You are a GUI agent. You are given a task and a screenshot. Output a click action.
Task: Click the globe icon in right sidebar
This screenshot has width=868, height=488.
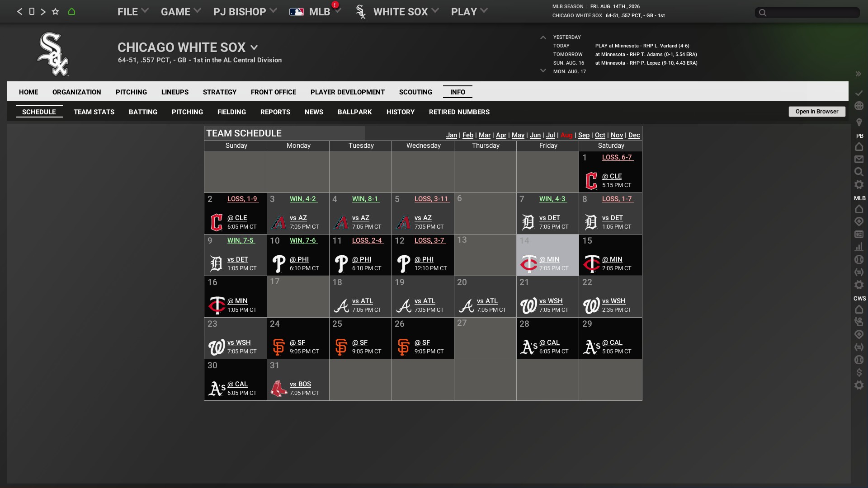click(859, 106)
